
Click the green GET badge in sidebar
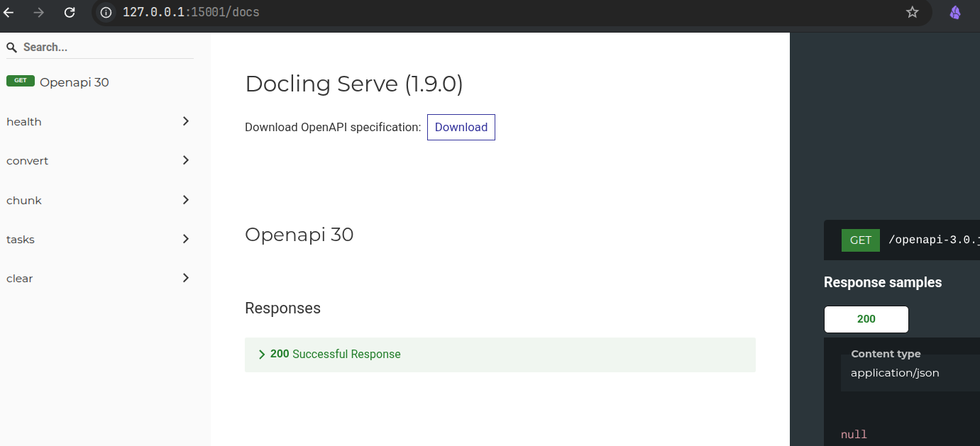21,81
